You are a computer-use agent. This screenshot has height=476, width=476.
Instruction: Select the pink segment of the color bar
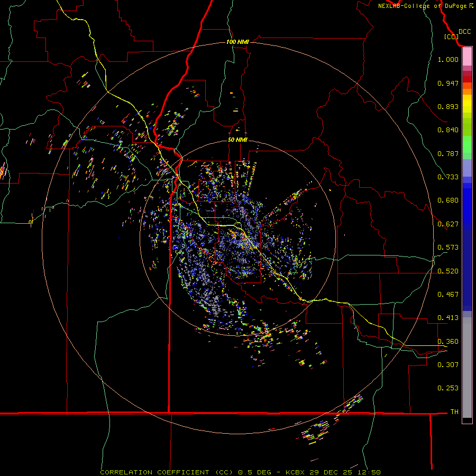pyautogui.click(x=467, y=57)
